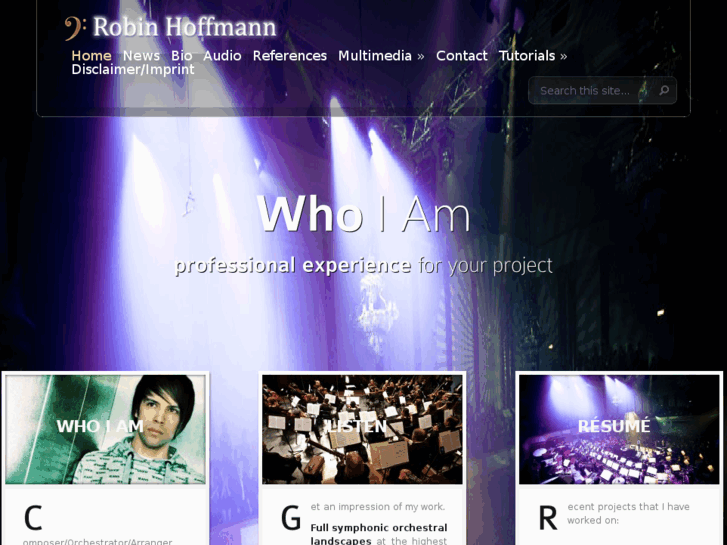Open the Résumé concert thumbnail
The width and height of the screenshot is (727, 545).
pos(619,430)
